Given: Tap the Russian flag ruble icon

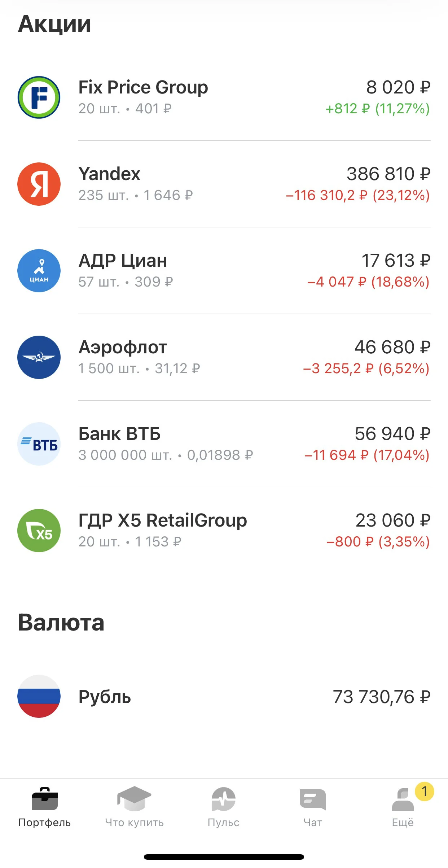Looking at the screenshot, I should pos(39,696).
